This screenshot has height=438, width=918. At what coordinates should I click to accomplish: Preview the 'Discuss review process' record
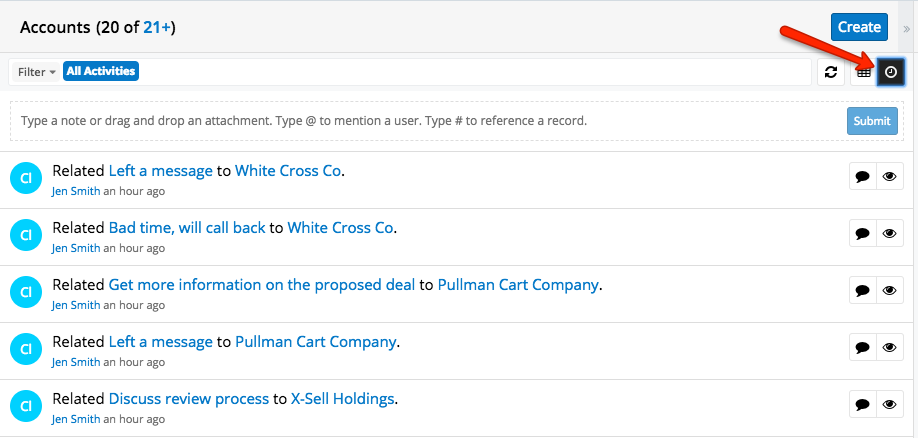tap(890, 404)
